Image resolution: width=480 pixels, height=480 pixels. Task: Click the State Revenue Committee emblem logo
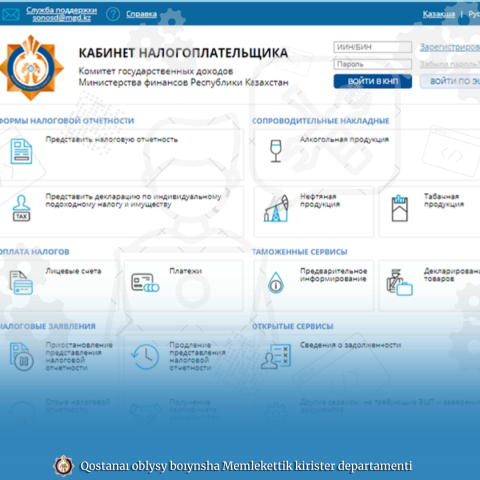click(x=31, y=68)
